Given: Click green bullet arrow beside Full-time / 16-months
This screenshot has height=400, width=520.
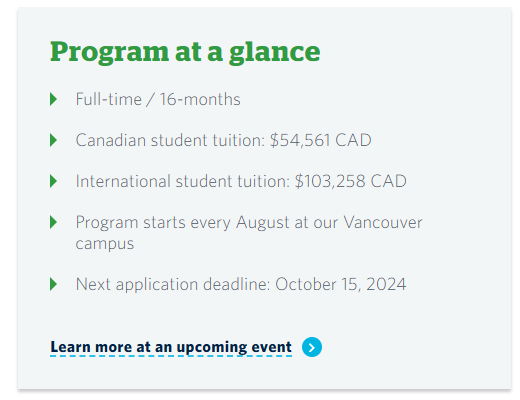Looking at the screenshot, I should pos(53,99).
